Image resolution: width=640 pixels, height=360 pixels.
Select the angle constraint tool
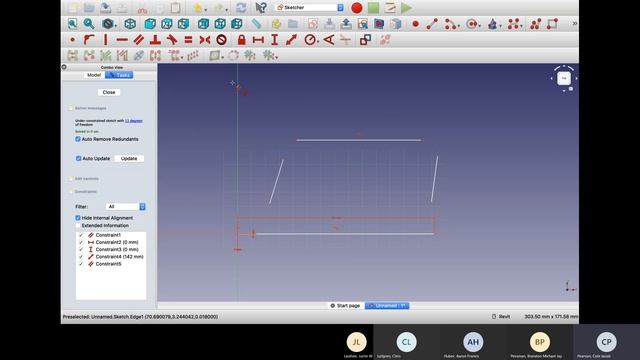329,40
